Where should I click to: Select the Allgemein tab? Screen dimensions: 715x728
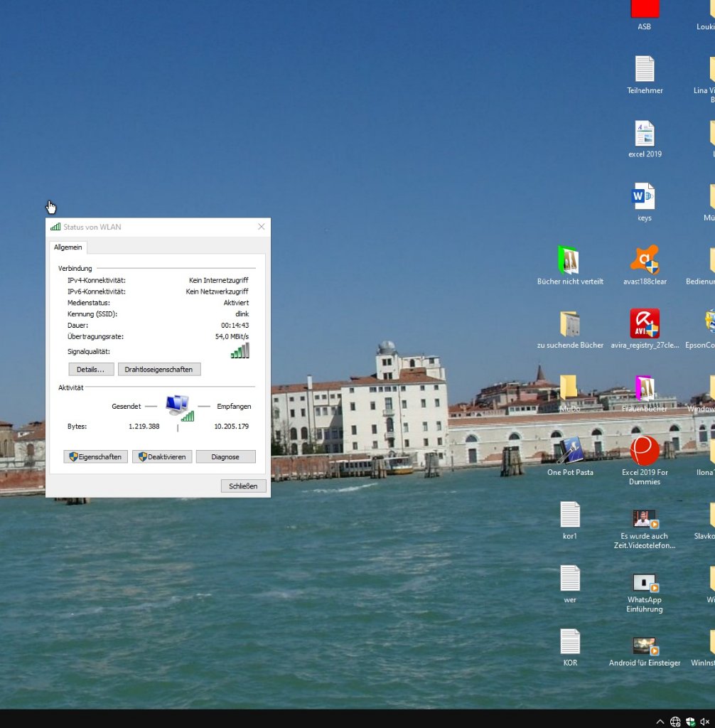pos(68,247)
